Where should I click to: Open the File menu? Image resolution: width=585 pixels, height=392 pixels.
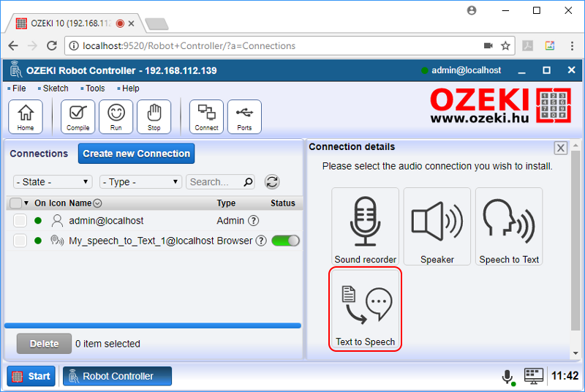click(19, 88)
